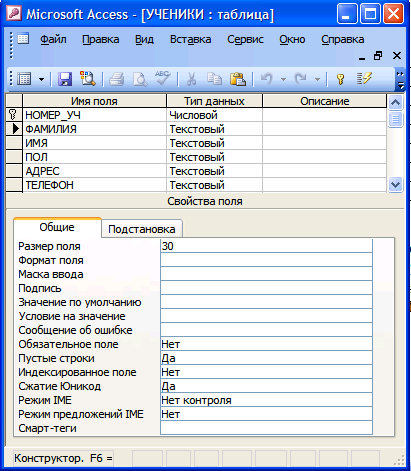Image resolution: width=411 pixels, height=471 pixels.
Task: Click the Индексированное поле value cell
Action: click(x=266, y=372)
